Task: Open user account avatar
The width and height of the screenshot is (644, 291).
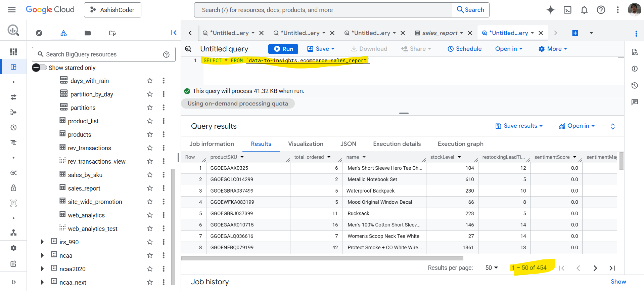Action: (x=634, y=10)
